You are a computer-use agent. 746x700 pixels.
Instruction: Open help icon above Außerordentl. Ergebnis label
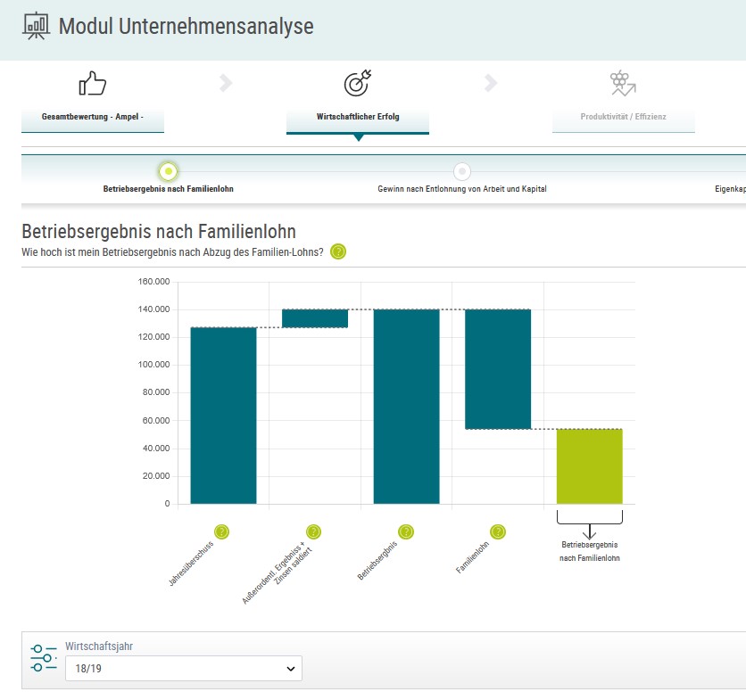(x=313, y=532)
